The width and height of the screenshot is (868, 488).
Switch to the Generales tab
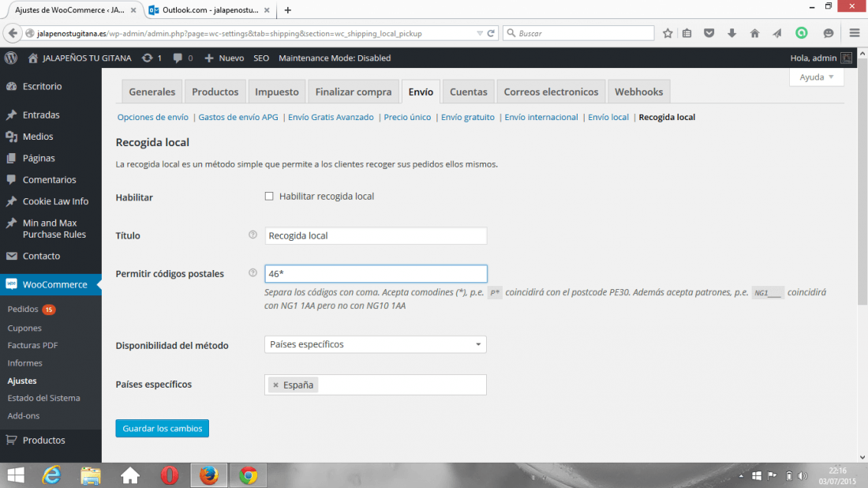coord(152,92)
